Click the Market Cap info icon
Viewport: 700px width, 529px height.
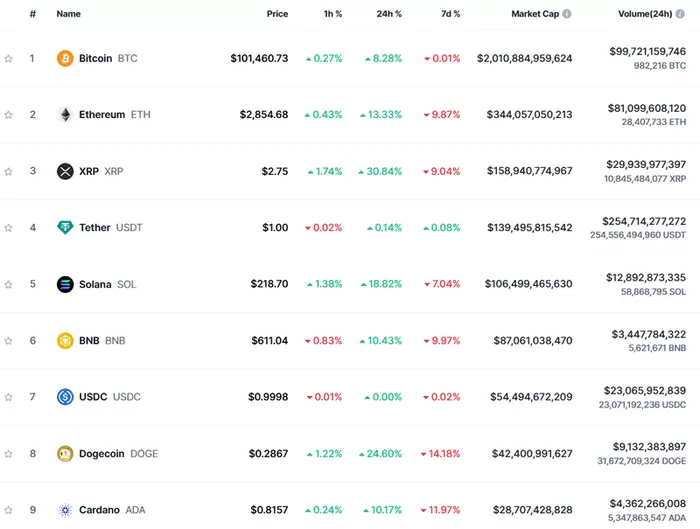click(567, 14)
